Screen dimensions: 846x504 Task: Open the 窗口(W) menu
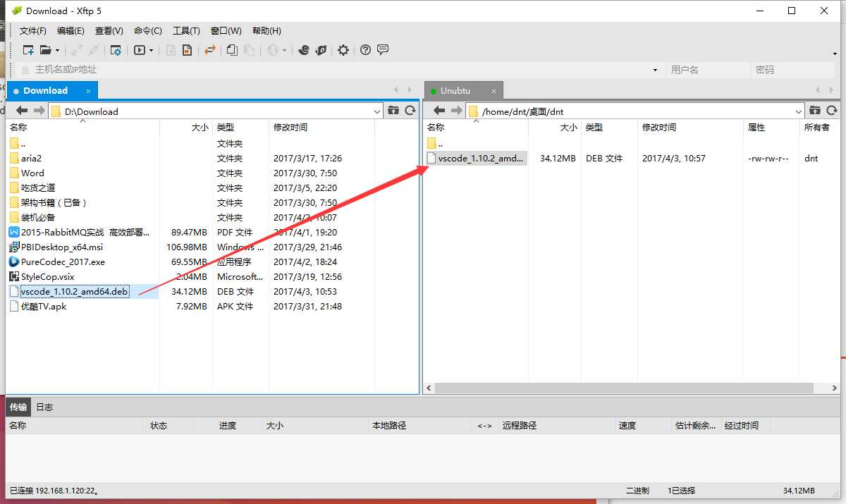pos(226,31)
